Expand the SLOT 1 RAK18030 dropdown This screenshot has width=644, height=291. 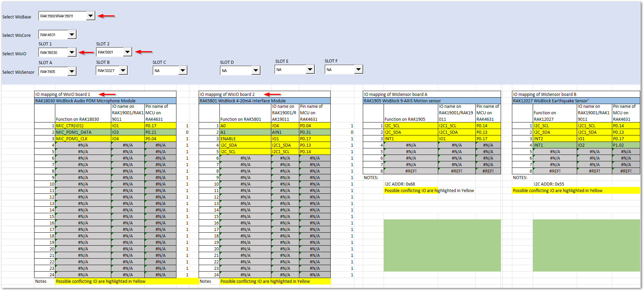click(72, 52)
